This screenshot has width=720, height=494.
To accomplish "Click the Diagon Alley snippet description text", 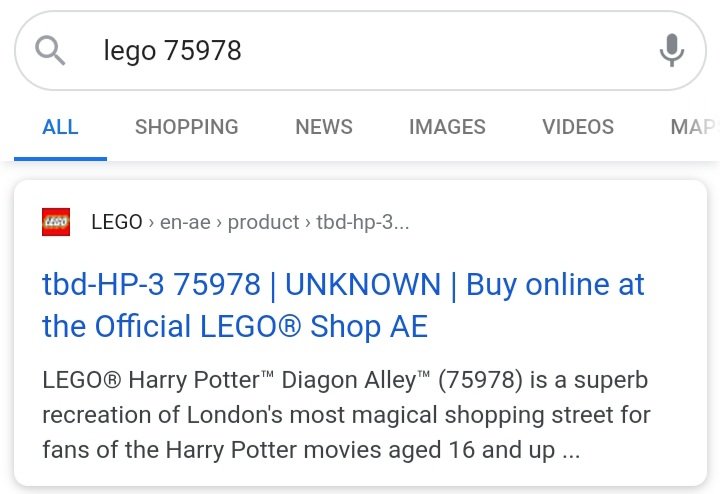I will 346,415.
